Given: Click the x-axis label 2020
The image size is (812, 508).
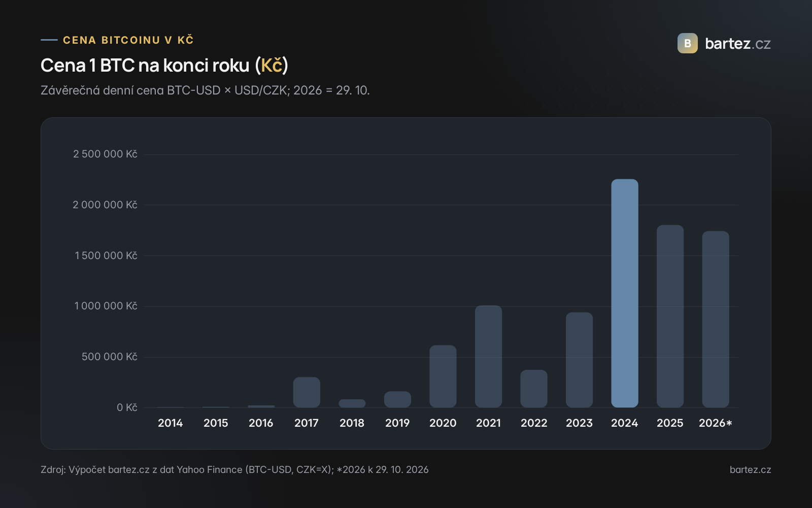Looking at the screenshot, I should click(x=443, y=423).
